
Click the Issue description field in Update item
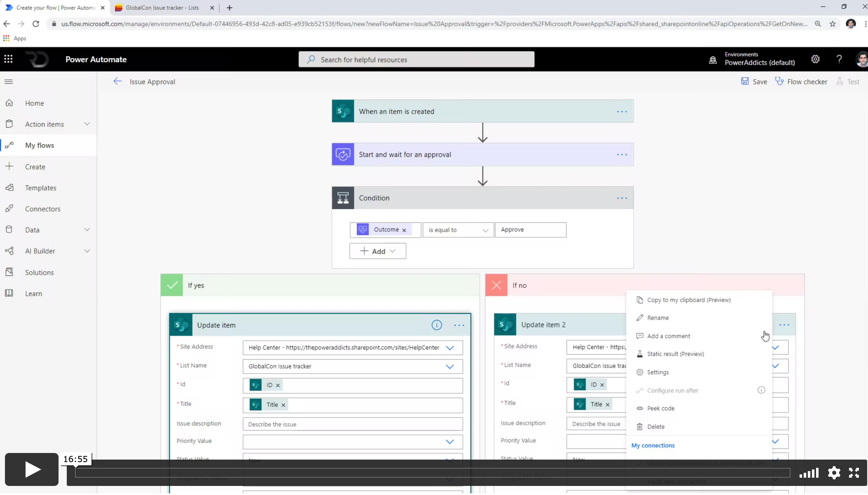pos(352,424)
